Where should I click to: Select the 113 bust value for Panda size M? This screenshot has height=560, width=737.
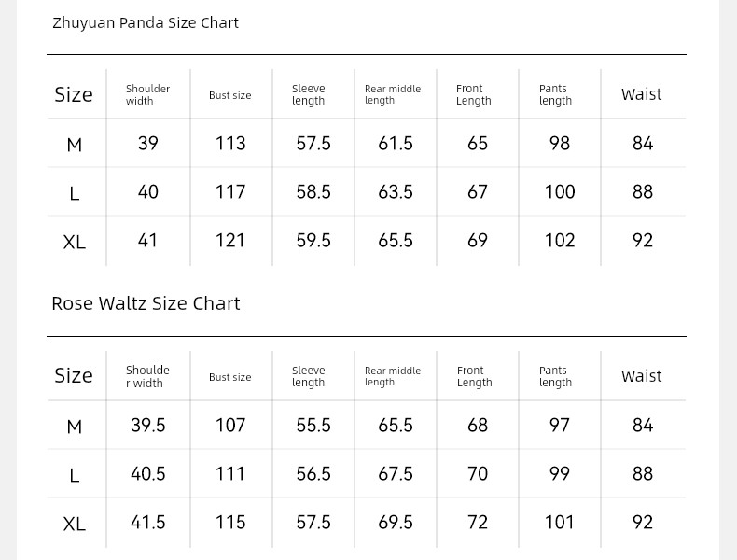click(230, 144)
